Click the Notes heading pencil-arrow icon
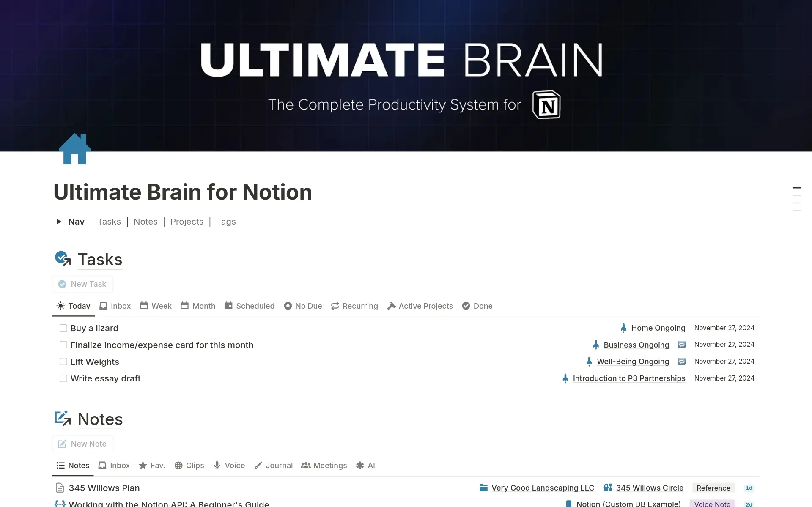This screenshot has width=812, height=507. pyautogui.click(x=63, y=418)
